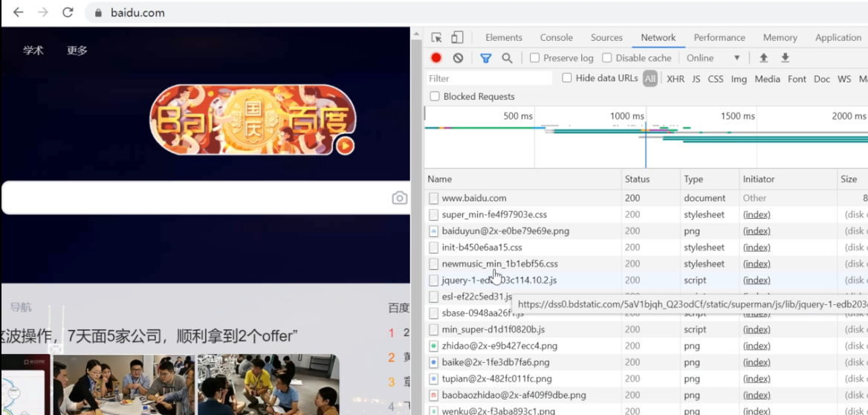Sort requests by Name column
This screenshot has height=415, width=868.
tap(523, 179)
